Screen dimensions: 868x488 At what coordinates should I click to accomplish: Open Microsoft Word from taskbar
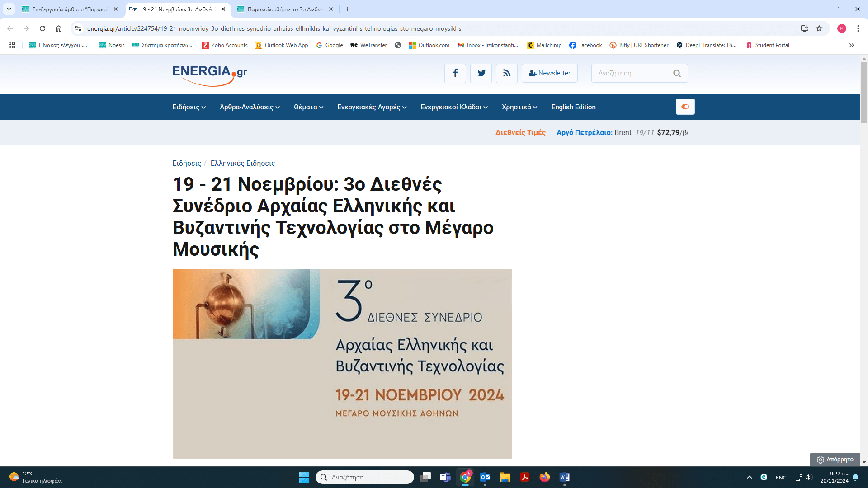pos(564,477)
